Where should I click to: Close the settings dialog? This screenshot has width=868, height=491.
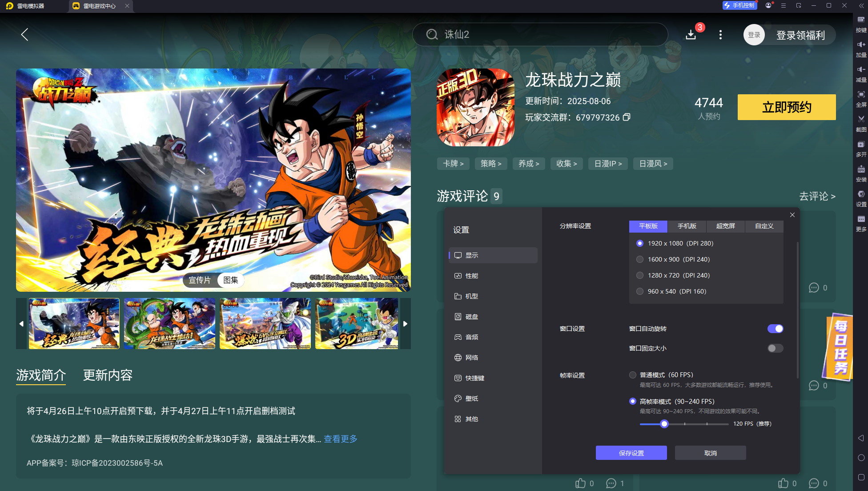pyautogui.click(x=792, y=215)
